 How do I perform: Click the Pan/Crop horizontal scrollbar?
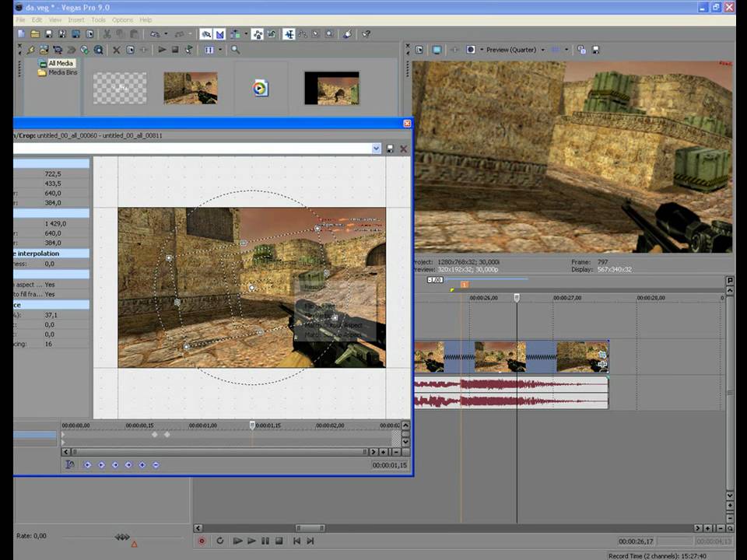coord(219,451)
